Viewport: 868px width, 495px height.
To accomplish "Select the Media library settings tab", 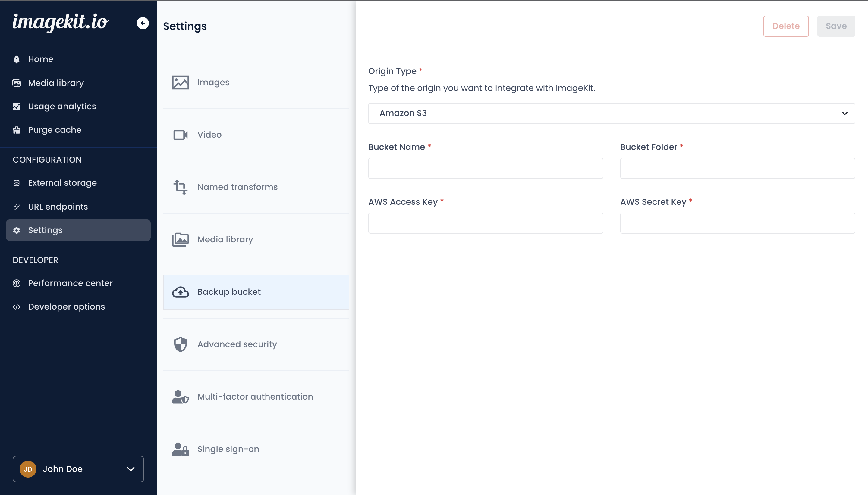I will pyautogui.click(x=256, y=239).
